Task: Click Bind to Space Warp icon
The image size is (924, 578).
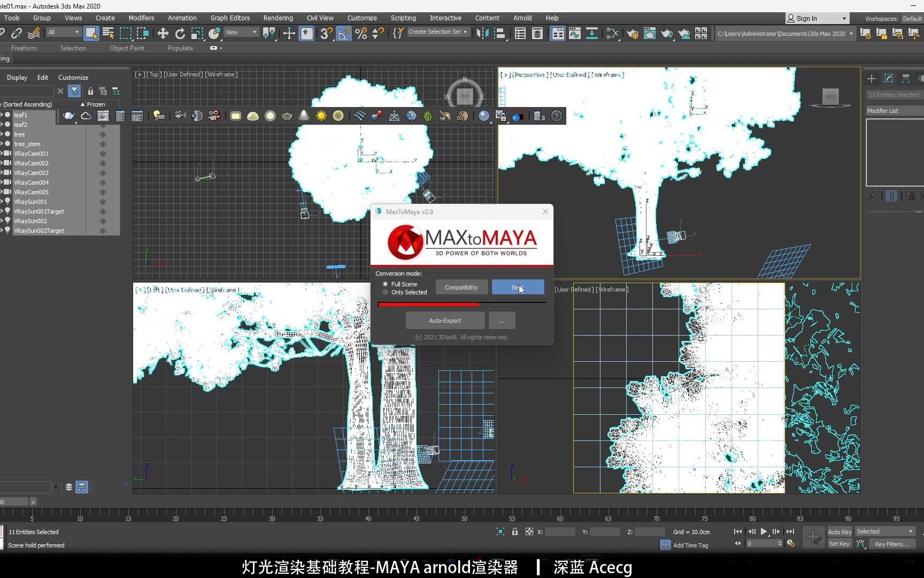Action: pos(34,33)
